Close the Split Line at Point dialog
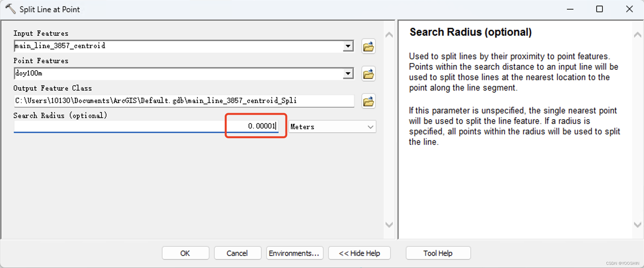 coord(629,9)
